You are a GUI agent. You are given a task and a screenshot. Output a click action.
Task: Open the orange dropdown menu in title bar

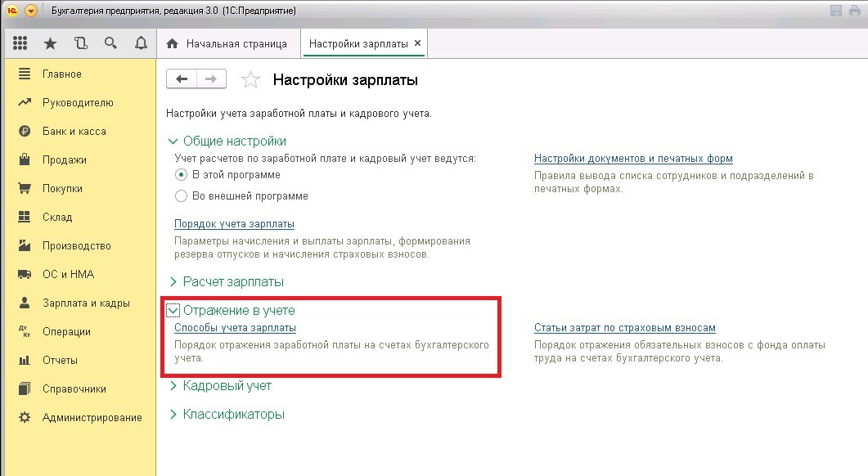pyautogui.click(x=31, y=11)
